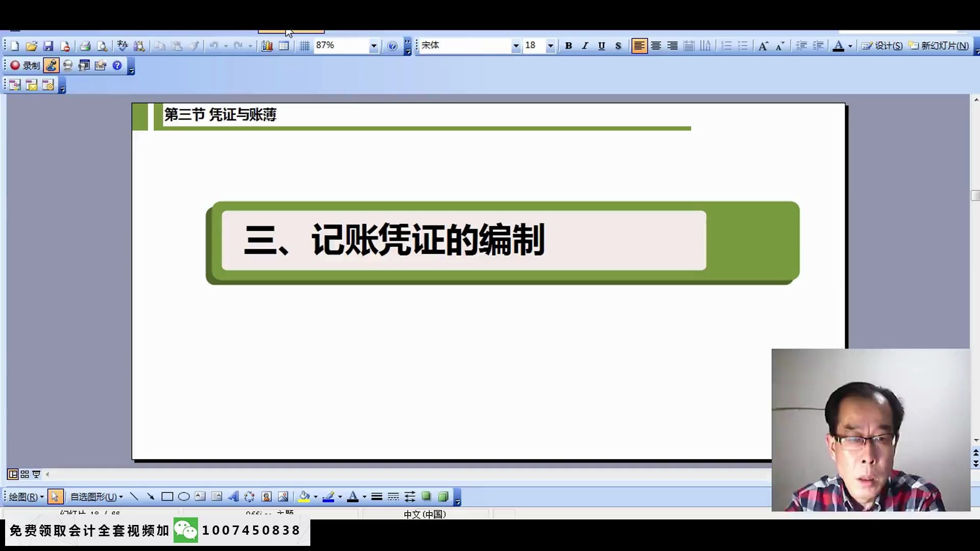This screenshot has width=980, height=551.
Task: Click the insert chart icon
Action: 267,45
